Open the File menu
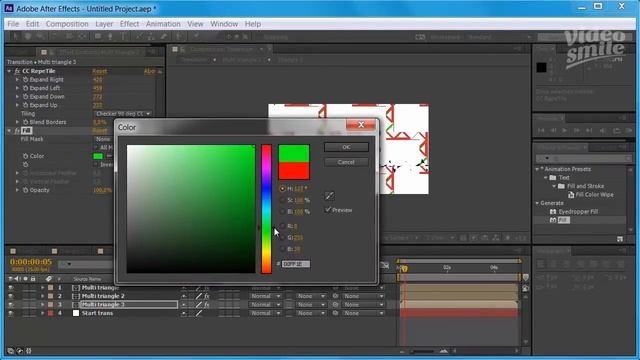The image size is (640, 360). 13,24
